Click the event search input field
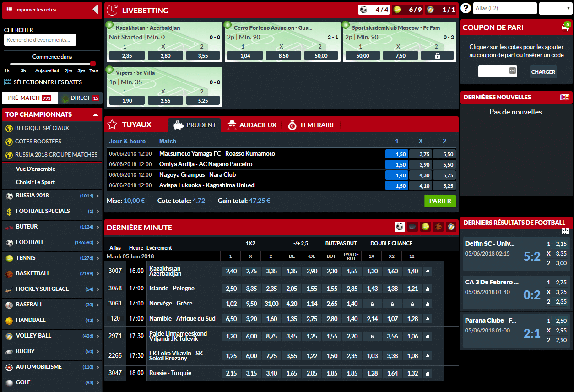574x392 pixels. point(40,40)
